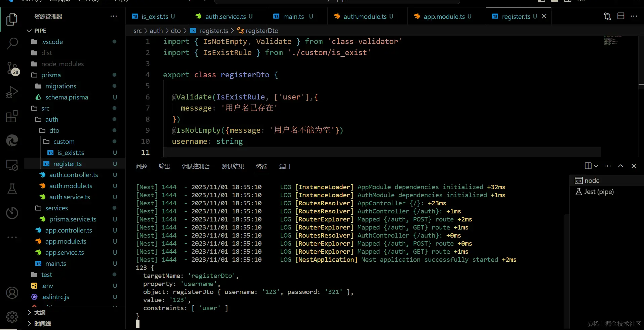
Task: Collapse the services folder
Action: pyautogui.click(x=75, y=208)
